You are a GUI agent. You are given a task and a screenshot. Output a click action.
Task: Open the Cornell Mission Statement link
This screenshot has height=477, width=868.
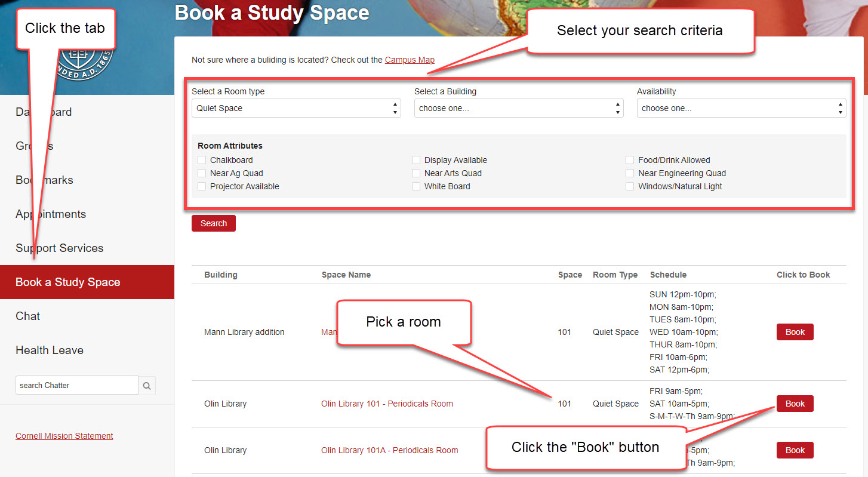pos(64,436)
